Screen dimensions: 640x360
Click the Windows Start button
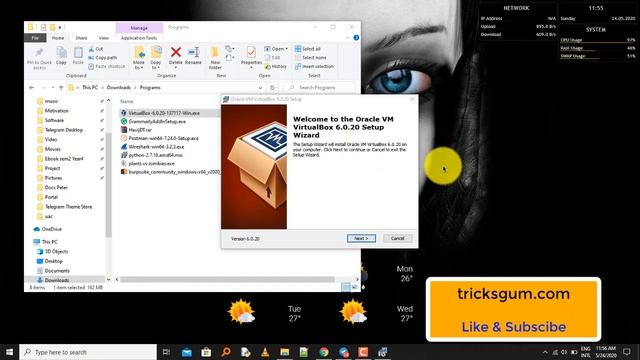coord(9,352)
